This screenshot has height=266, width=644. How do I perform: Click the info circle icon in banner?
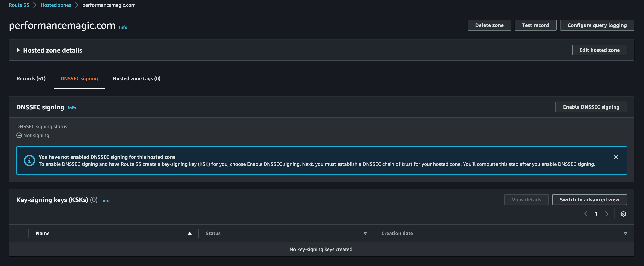(29, 160)
